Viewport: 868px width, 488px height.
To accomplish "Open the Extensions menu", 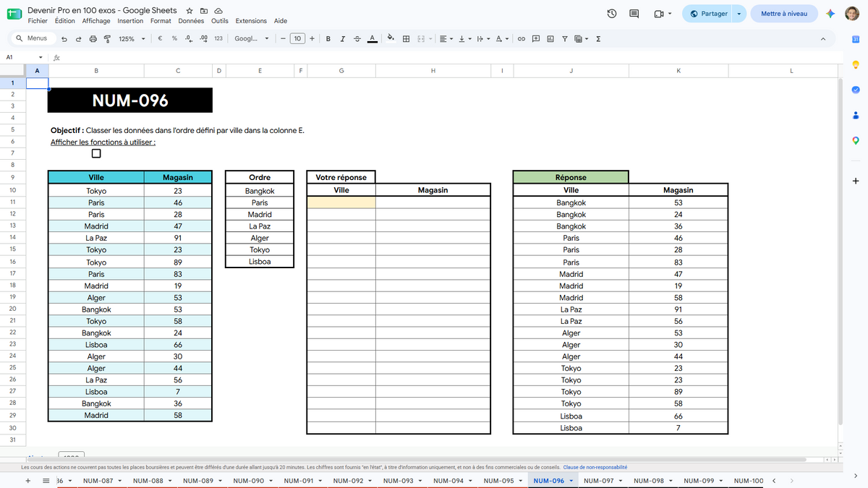I will [x=251, y=21].
